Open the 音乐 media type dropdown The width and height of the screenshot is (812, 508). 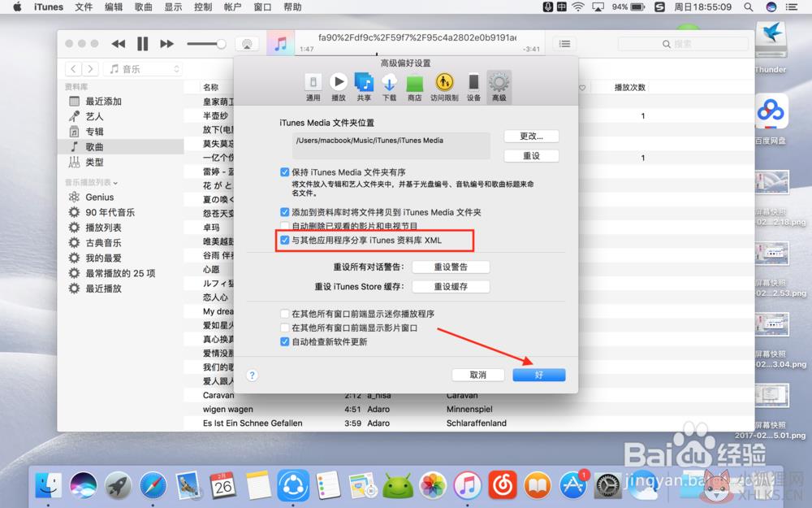142,69
